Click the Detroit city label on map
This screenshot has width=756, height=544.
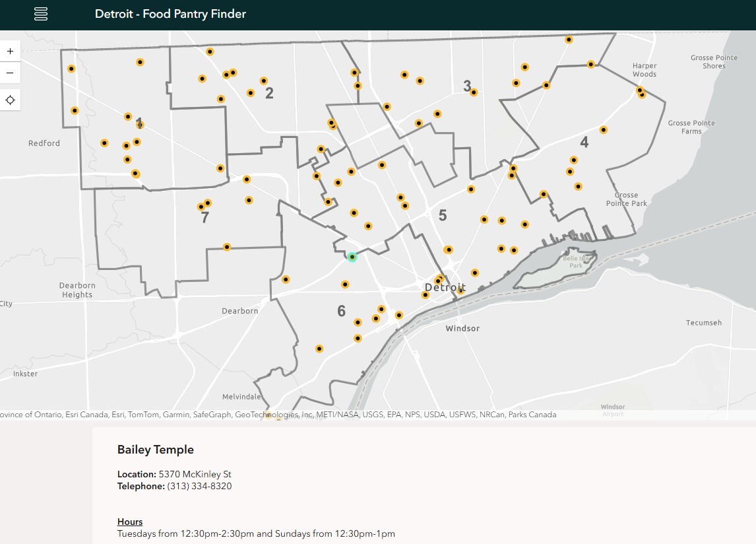(x=445, y=287)
